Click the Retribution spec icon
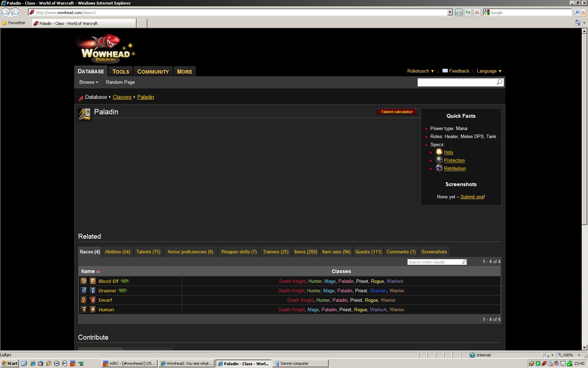This screenshot has width=588, height=368. pyautogui.click(x=439, y=168)
